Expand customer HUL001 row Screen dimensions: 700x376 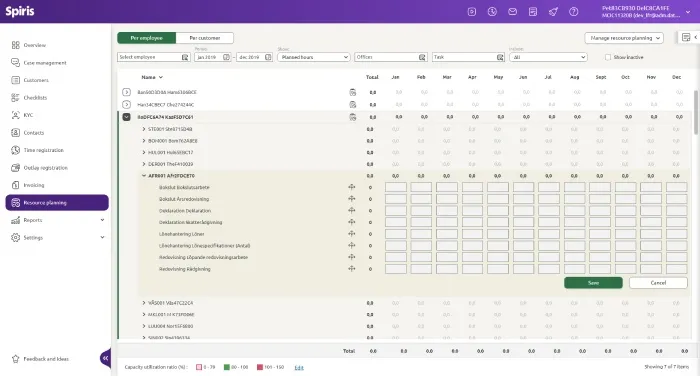pyautogui.click(x=144, y=152)
